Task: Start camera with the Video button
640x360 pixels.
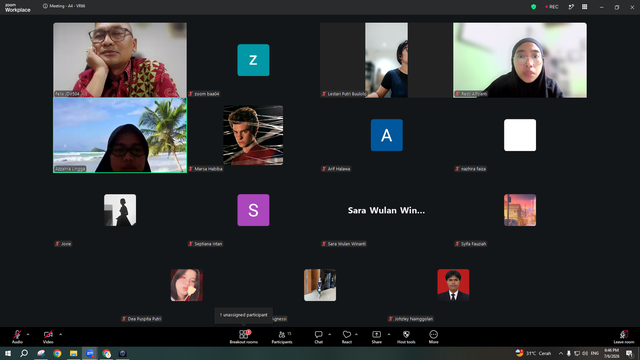Action: pyautogui.click(x=48, y=337)
